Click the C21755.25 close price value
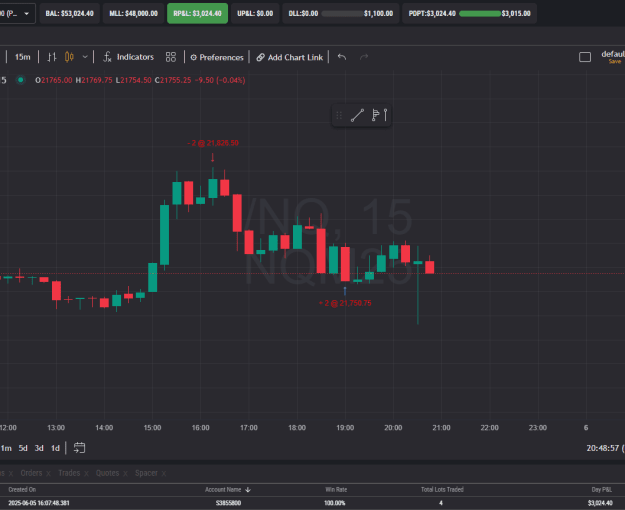 (x=173, y=80)
